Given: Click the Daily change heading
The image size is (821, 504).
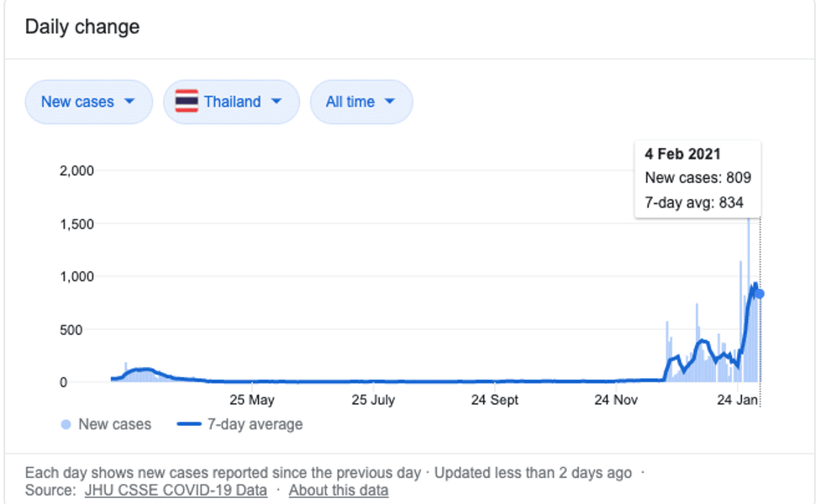Looking at the screenshot, I should coord(82,27).
